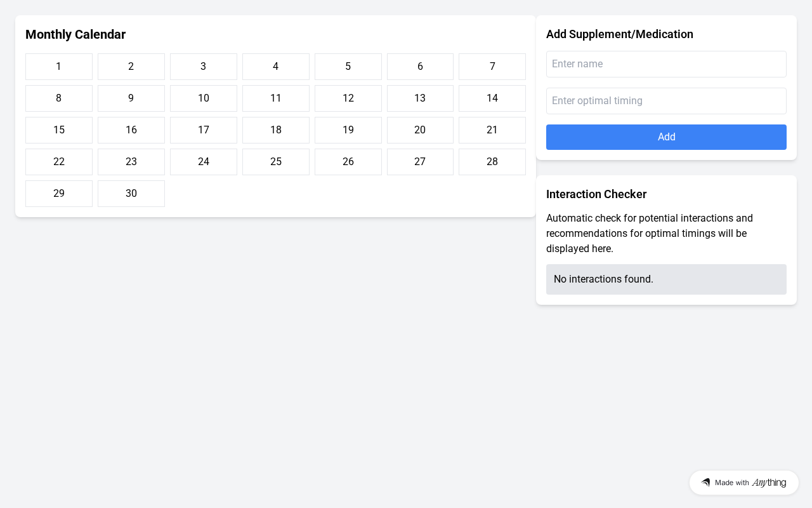Select day 1 in the calendar

click(59, 67)
